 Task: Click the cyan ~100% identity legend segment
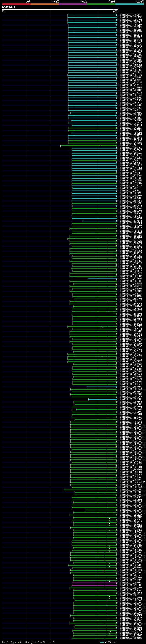(x=130, y=4)
